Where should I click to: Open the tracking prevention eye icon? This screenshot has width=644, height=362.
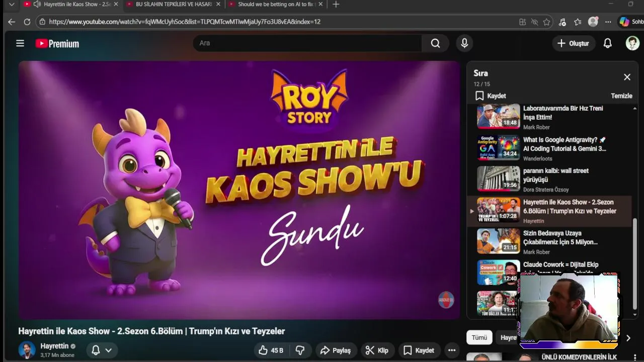534,22
